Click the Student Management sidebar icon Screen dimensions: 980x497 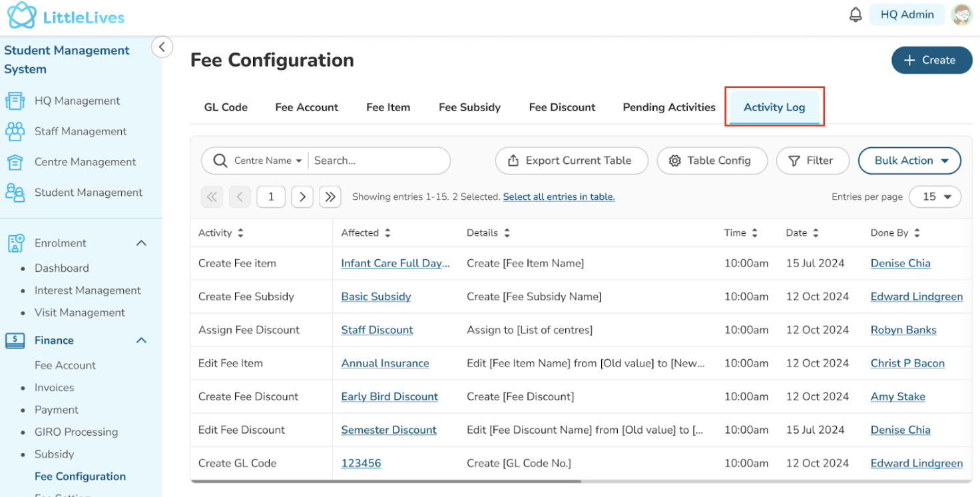tap(15, 193)
